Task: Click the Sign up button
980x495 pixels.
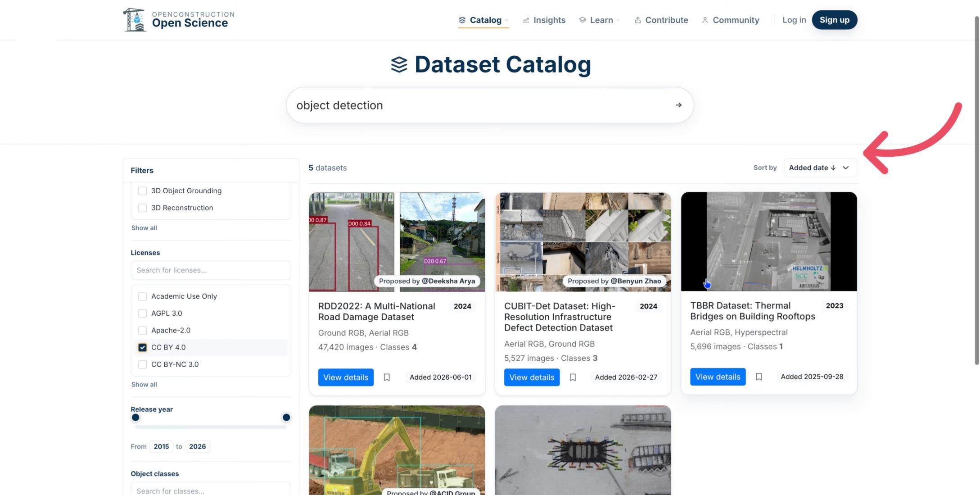Action: [x=834, y=20]
